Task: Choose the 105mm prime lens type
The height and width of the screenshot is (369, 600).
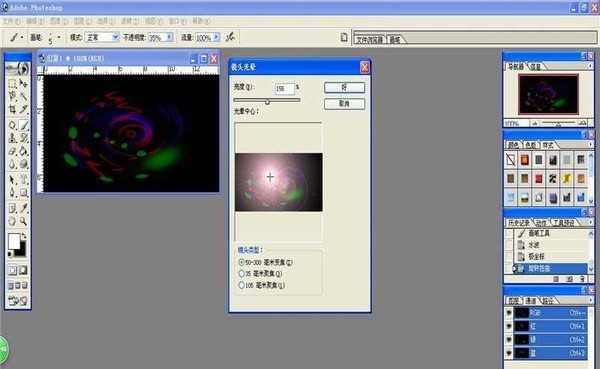Action: click(x=241, y=285)
